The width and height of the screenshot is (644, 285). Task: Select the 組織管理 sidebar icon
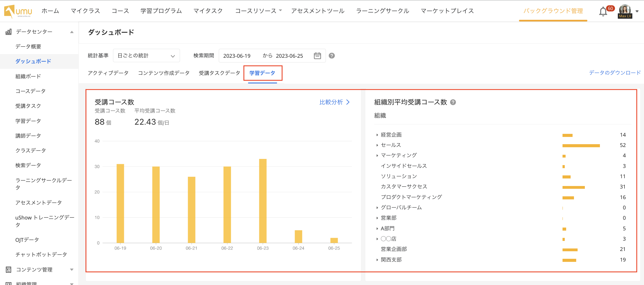8,283
